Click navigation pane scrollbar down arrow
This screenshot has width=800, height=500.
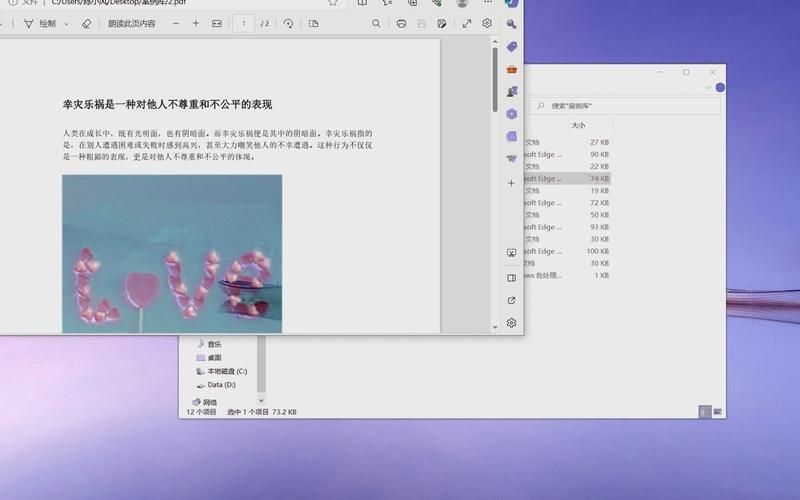point(261,401)
